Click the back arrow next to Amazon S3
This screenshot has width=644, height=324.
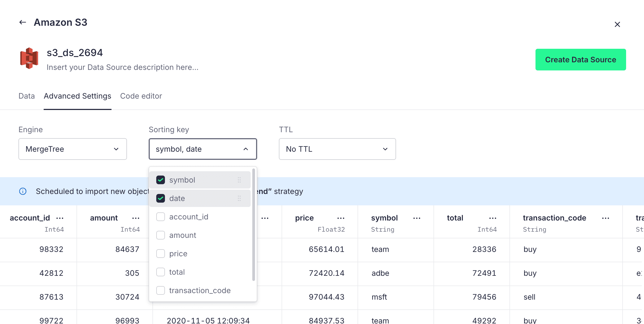(x=22, y=22)
